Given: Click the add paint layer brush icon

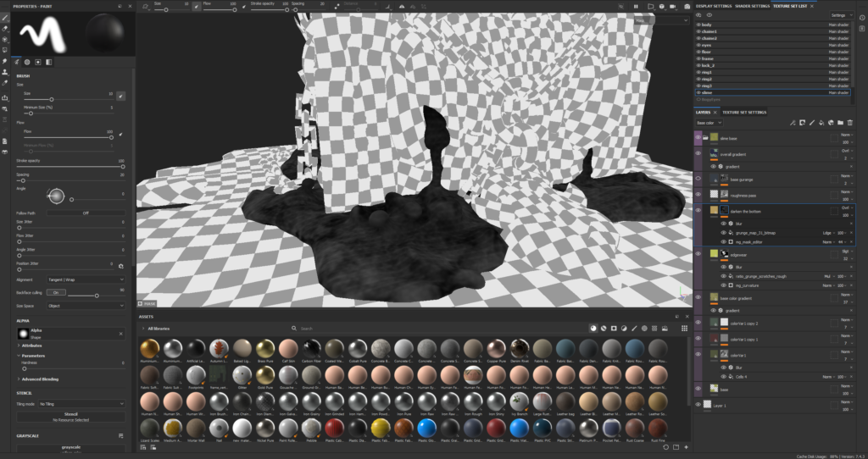Looking at the screenshot, I should [x=812, y=123].
